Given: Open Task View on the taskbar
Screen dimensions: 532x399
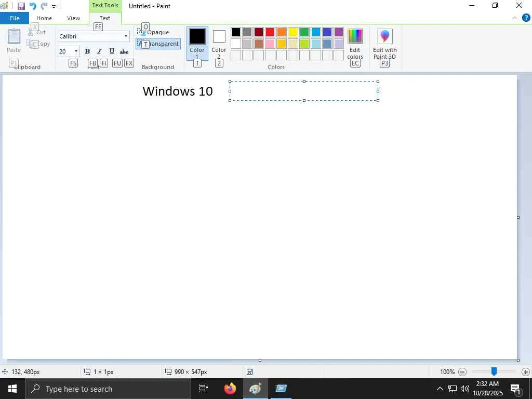Looking at the screenshot, I should [204, 389].
